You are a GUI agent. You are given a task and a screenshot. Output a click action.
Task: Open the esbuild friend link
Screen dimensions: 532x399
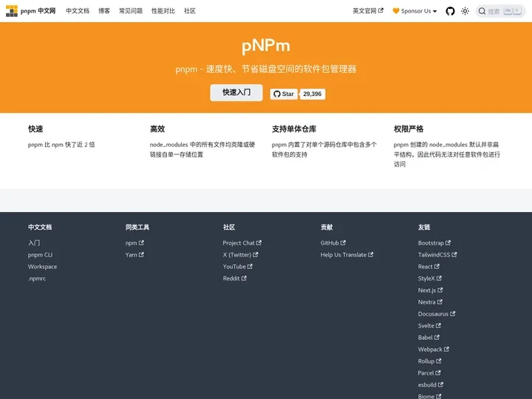point(431,385)
